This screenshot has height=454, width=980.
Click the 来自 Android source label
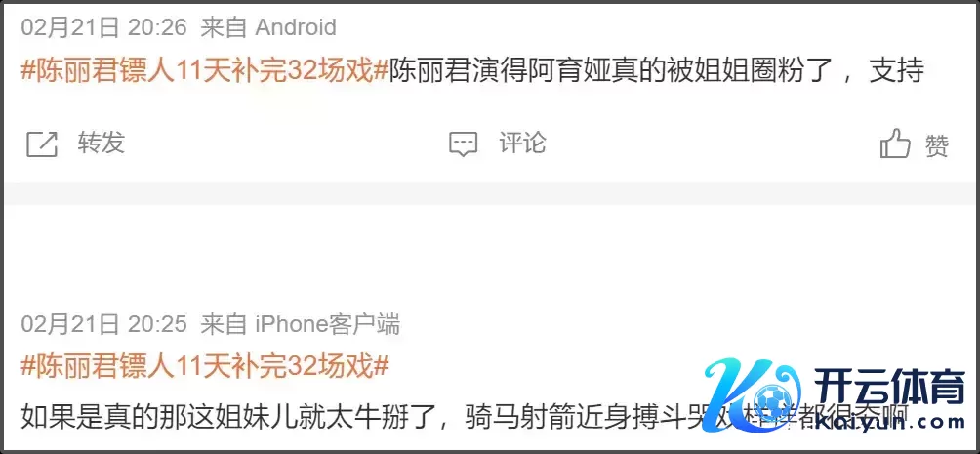(x=268, y=27)
